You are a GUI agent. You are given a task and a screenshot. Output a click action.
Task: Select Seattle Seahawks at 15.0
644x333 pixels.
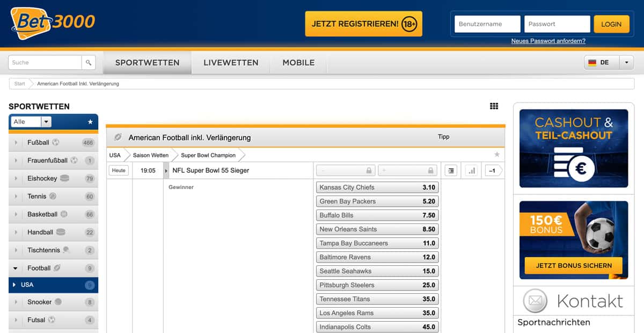click(377, 271)
